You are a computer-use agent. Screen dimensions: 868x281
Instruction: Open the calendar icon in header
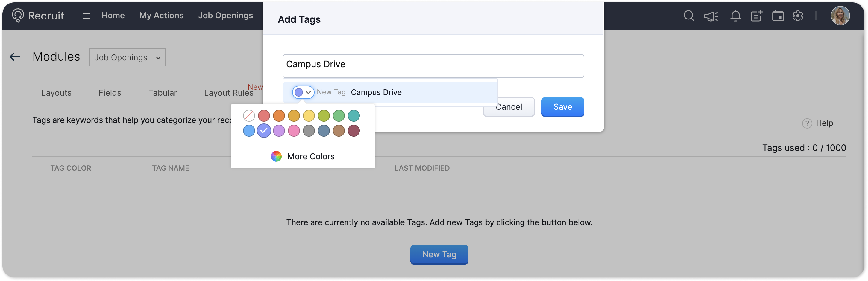pos(778,16)
